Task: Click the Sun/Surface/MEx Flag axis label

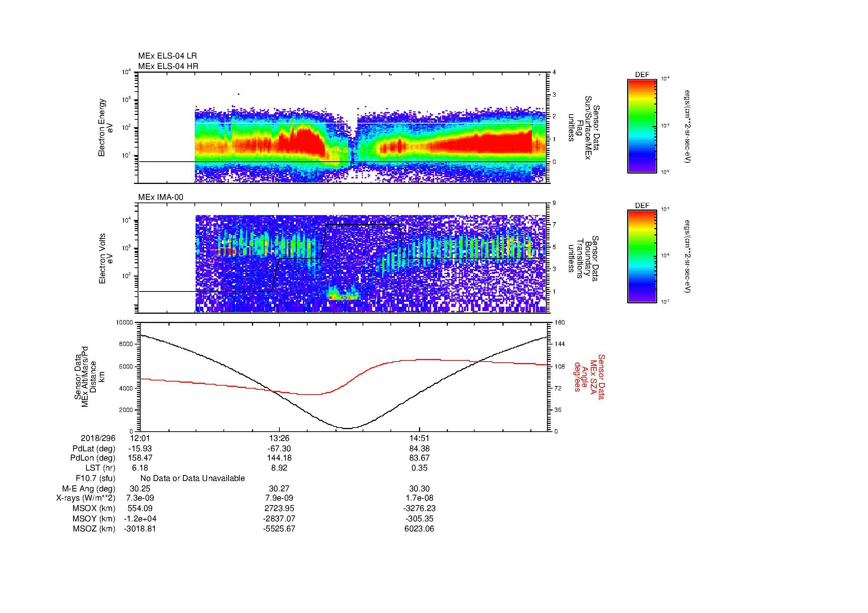Action: pos(584,128)
